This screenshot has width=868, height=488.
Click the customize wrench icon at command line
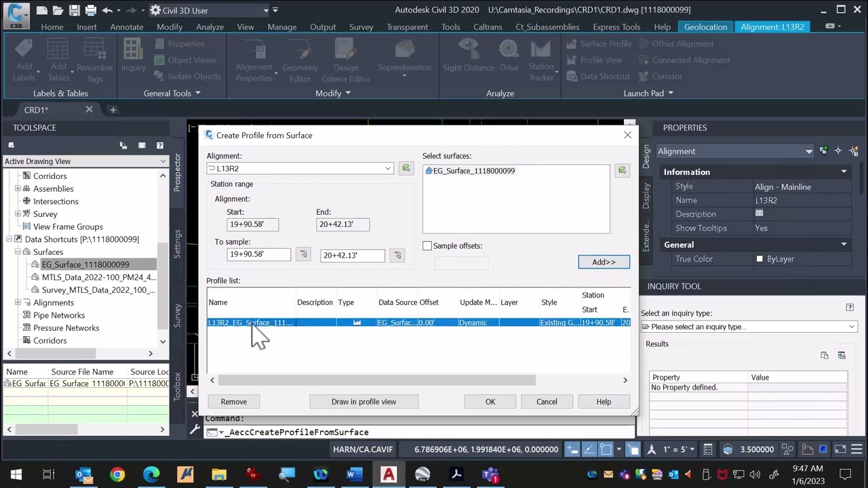coord(195,430)
